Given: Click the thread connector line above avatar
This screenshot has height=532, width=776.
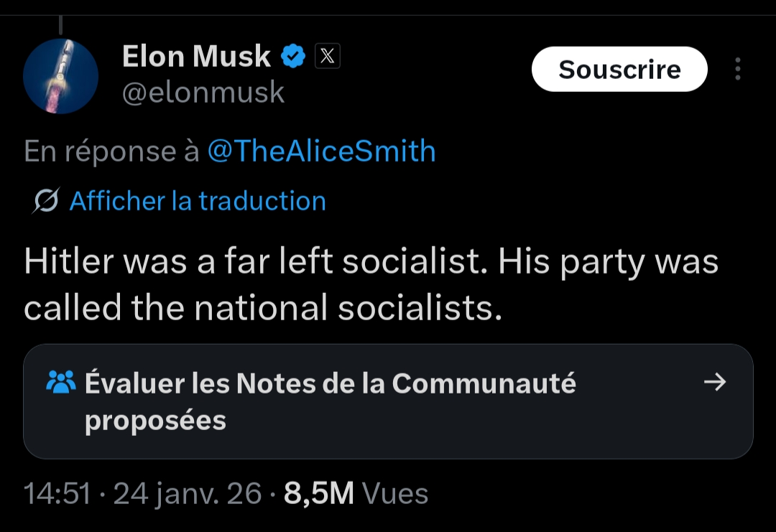Looking at the screenshot, I should 60,26.
